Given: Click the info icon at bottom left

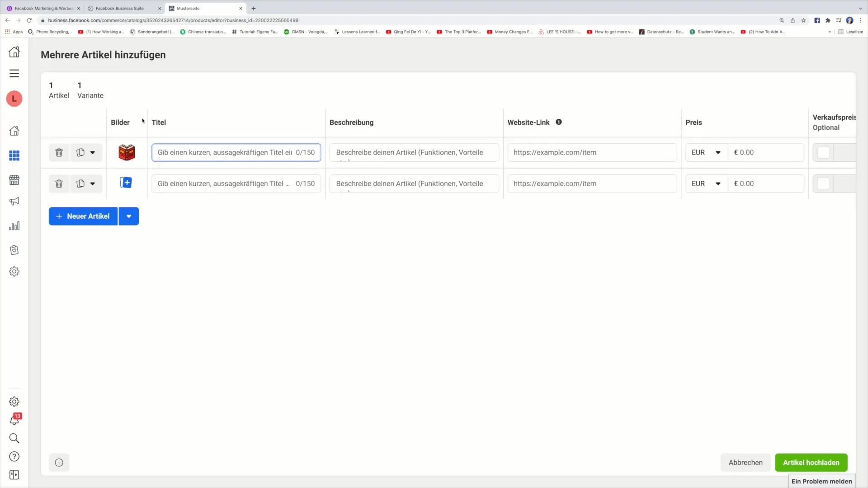Looking at the screenshot, I should pyautogui.click(x=59, y=462).
